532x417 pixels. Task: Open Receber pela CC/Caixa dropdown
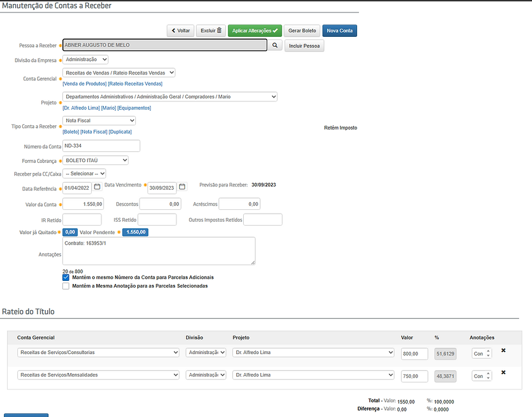(x=84, y=174)
